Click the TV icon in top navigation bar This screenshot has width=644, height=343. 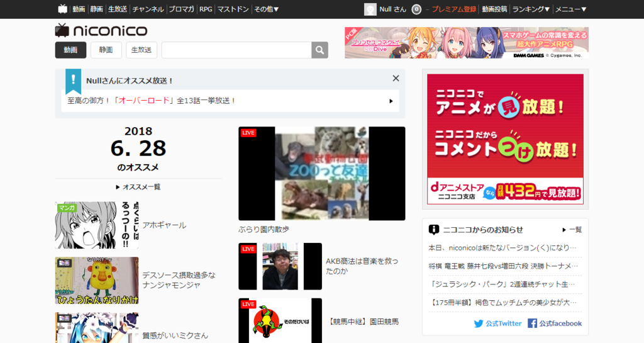(62, 9)
